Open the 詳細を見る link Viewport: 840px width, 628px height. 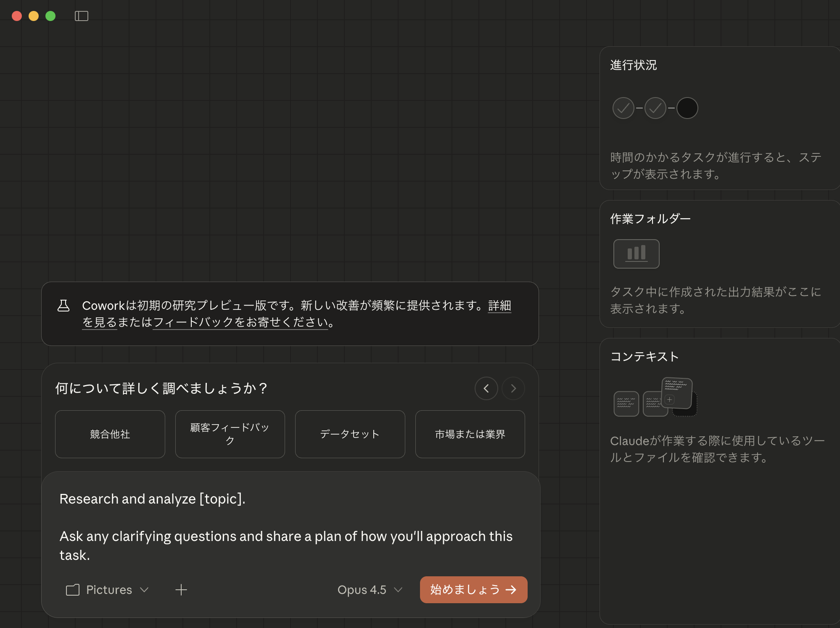(x=499, y=306)
